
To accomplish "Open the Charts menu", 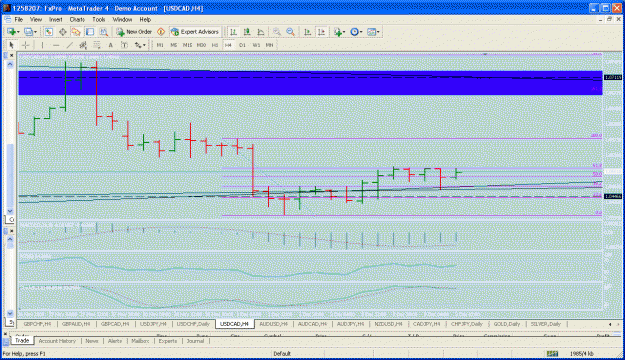I will [x=77, y=20].
